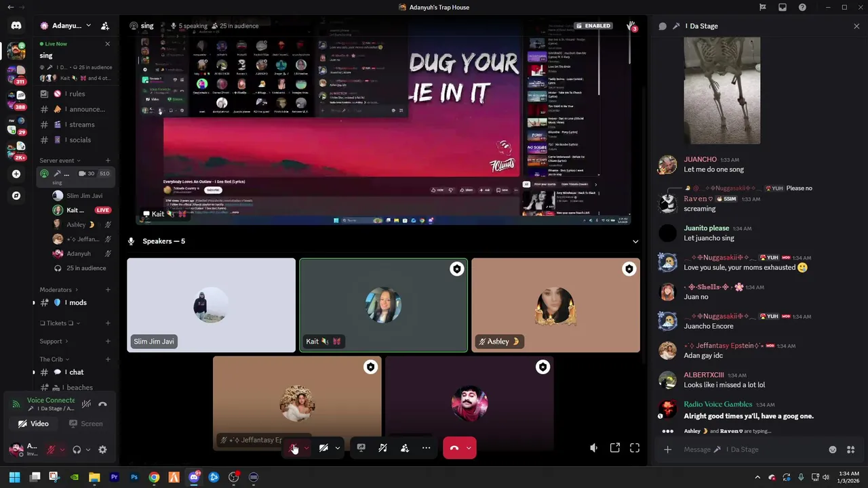Open the emoji picker
This screenshot has width=868, height=488.
point(833,449)
